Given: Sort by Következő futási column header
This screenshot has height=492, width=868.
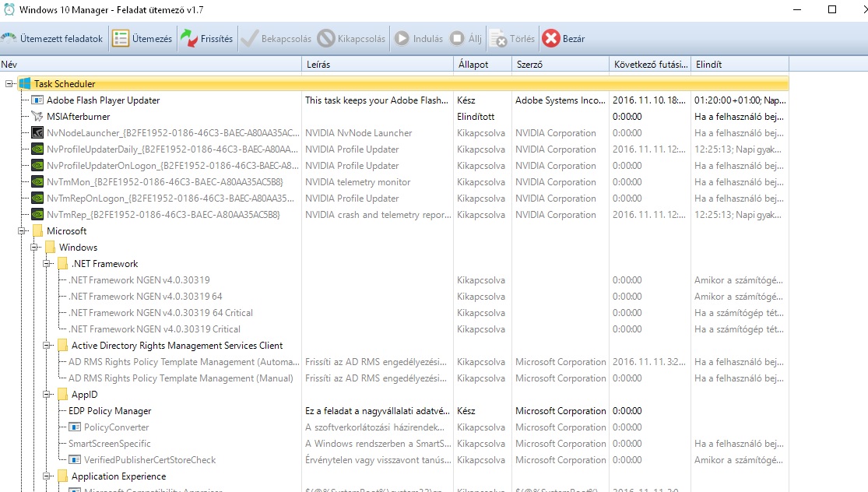Looking at the screenshot, I should click(650, 64).
